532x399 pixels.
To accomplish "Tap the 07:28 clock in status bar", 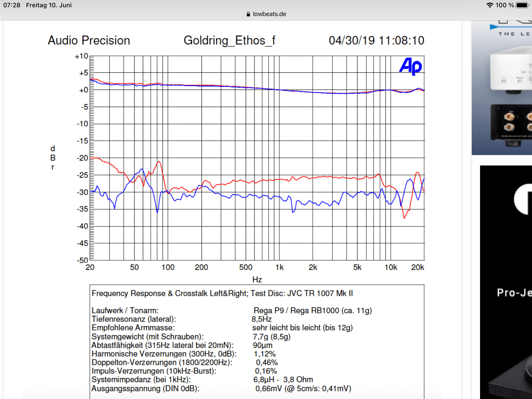I will tap(12, 5).
